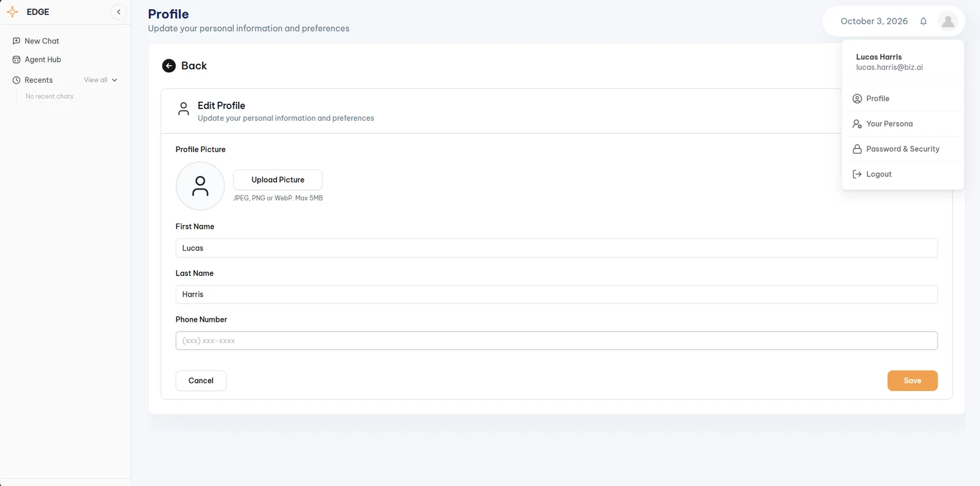Select Profile in user menu
The width and height of the screenshot is (980, 486).
[x=903, y=99]
